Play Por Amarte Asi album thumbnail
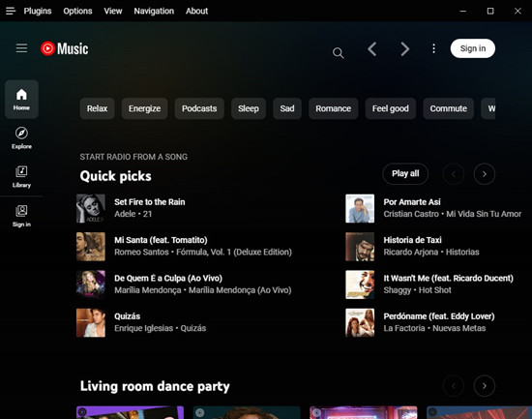532x419 pixels. 360,208
